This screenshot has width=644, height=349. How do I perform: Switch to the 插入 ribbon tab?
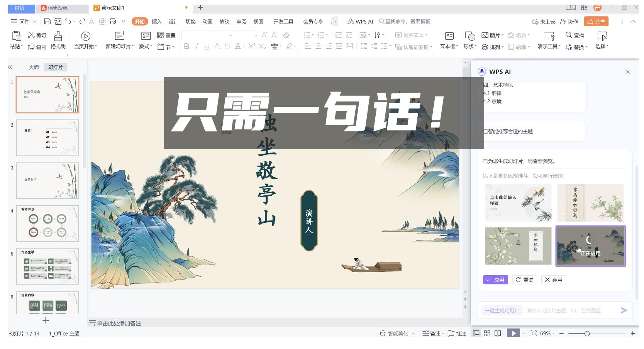[x=156, y=22]
